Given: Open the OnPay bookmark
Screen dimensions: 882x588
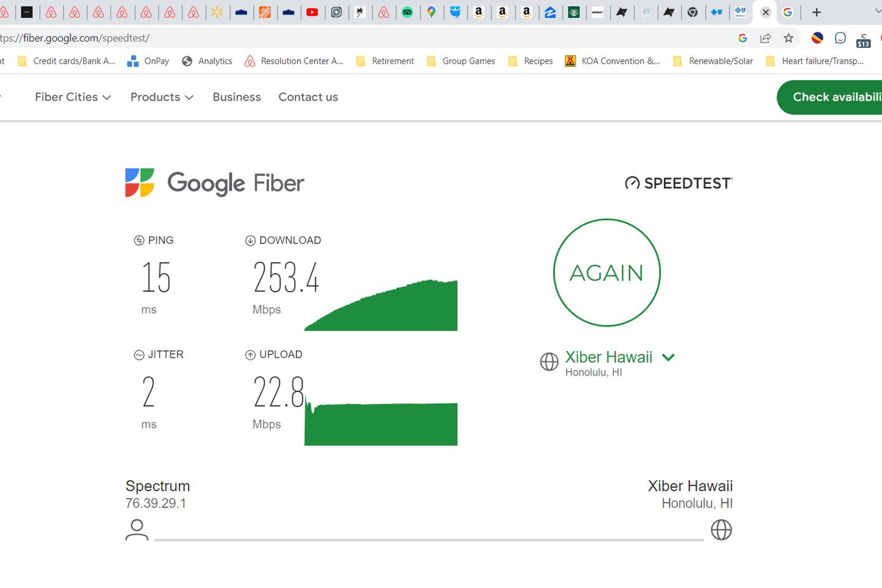Looking at the screenshot, I should [x=148, y=61].
